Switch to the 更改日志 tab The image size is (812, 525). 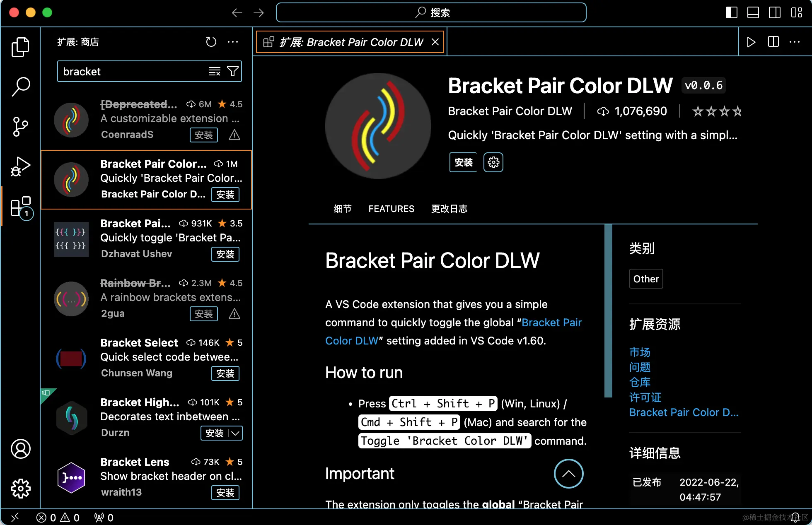(x=449, y=209)
